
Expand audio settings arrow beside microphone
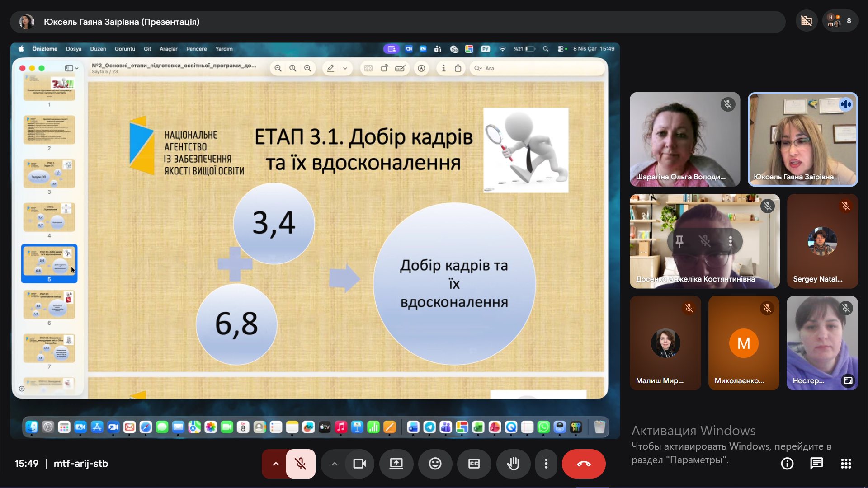[275, 464]
